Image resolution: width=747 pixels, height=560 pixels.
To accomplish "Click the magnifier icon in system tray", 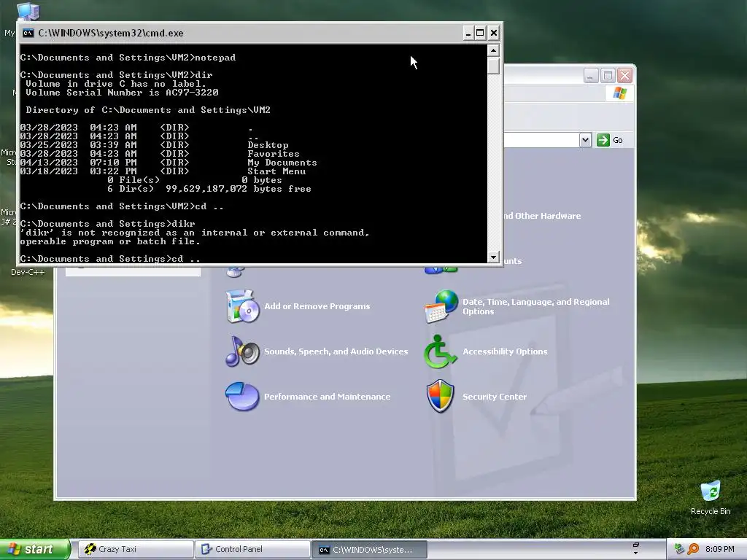I will 693,549.
